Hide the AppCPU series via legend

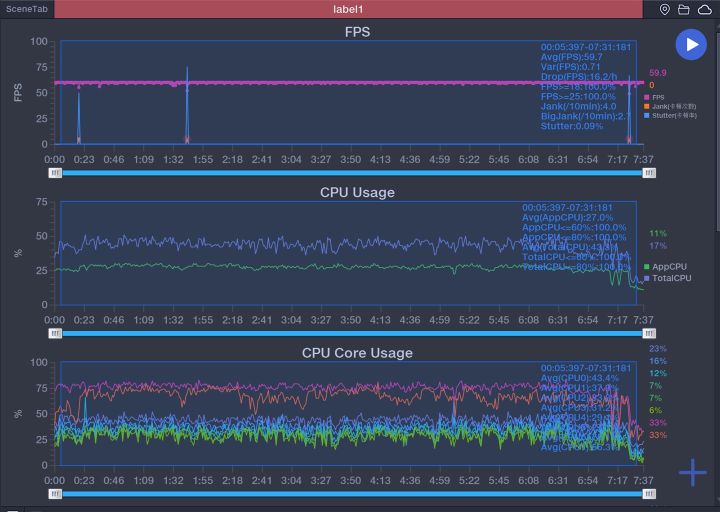pyautogui.click(x=666, y=267)
